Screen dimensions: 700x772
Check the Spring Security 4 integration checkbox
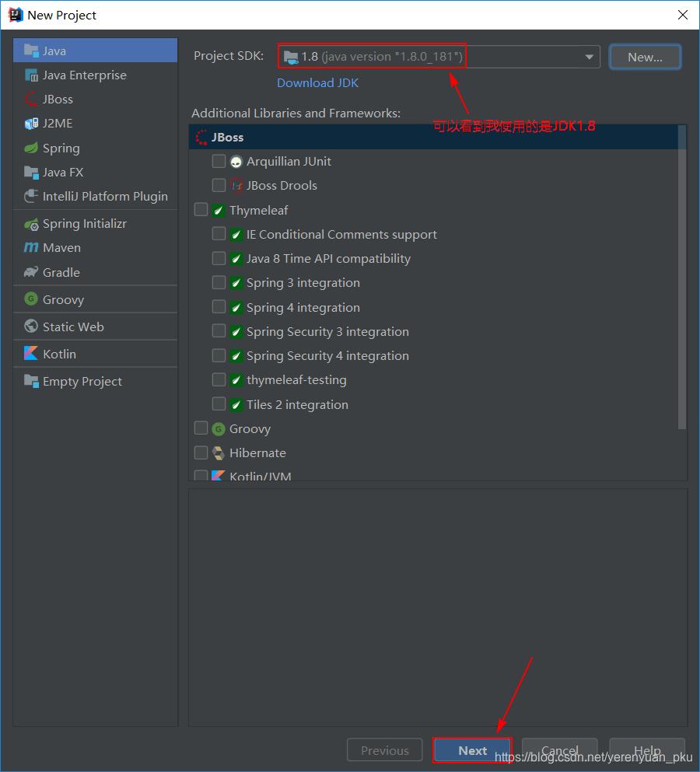[219, 355]
